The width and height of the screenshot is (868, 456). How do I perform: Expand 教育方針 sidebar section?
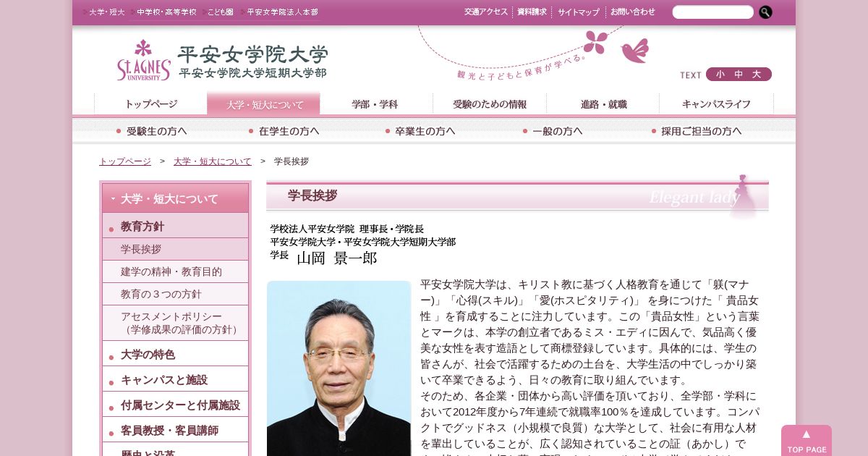coord(175,226)
